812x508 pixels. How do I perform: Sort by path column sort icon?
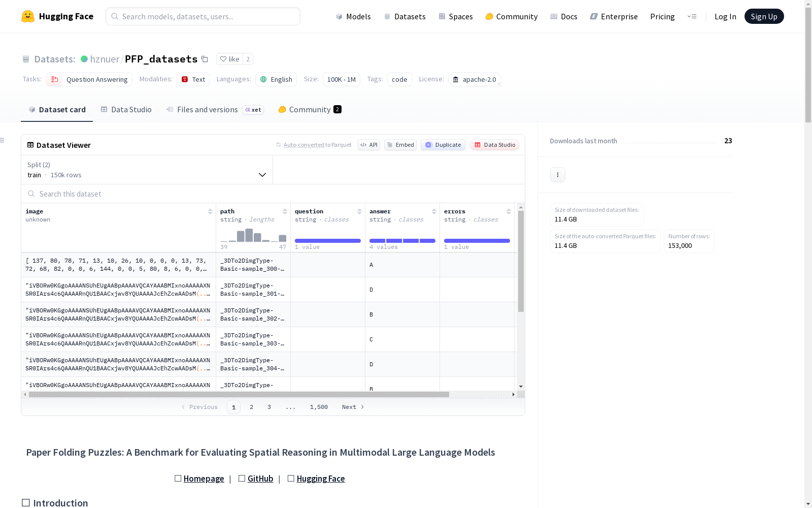coord(285,211)
